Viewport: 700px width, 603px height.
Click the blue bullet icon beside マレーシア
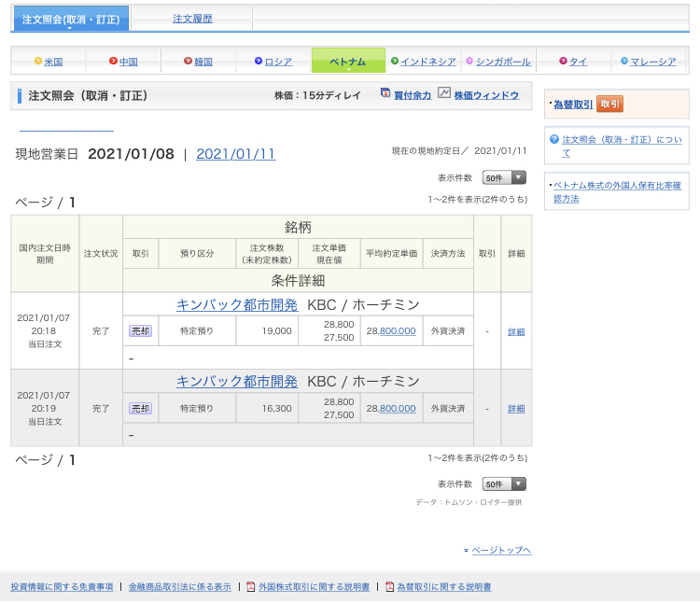624,61
